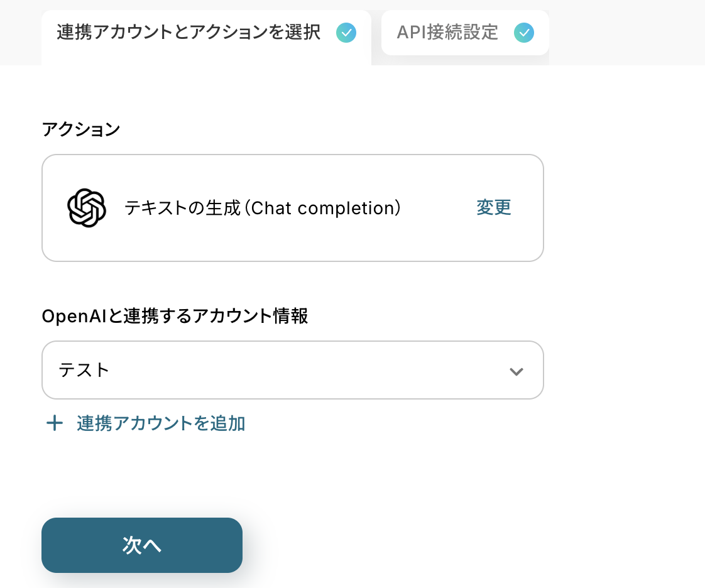Image resolution: width=705 pixels, height=588 pixels.
Task: Click empty space between action name and 変更
Action: click(437, 208)
